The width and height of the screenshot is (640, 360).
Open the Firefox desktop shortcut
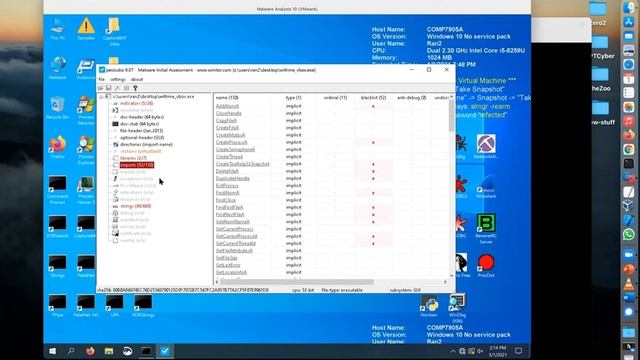(58, 147)
